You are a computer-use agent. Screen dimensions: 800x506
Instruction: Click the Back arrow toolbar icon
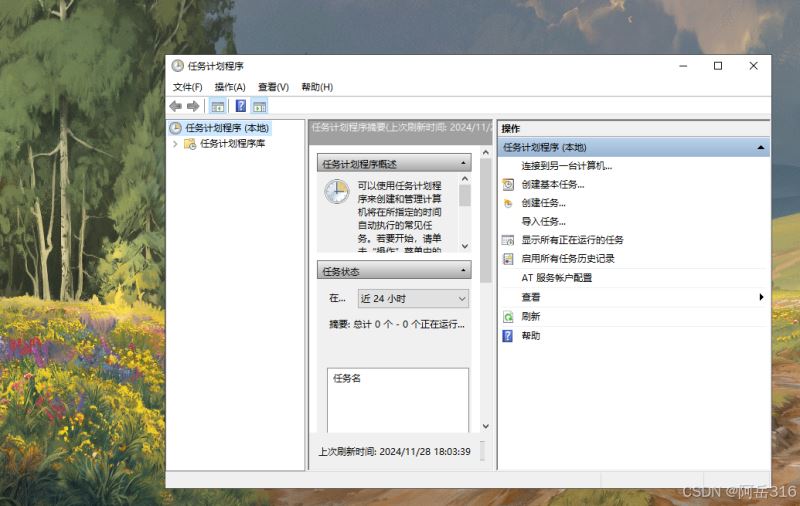[x=176, y=106]
